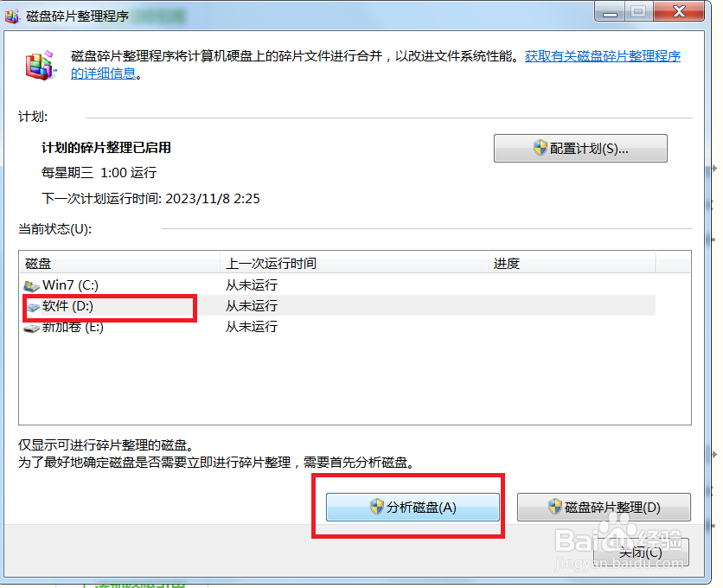Click the 磁盘 column header
This screenshot has height=588, width=723.
[120, 264]
